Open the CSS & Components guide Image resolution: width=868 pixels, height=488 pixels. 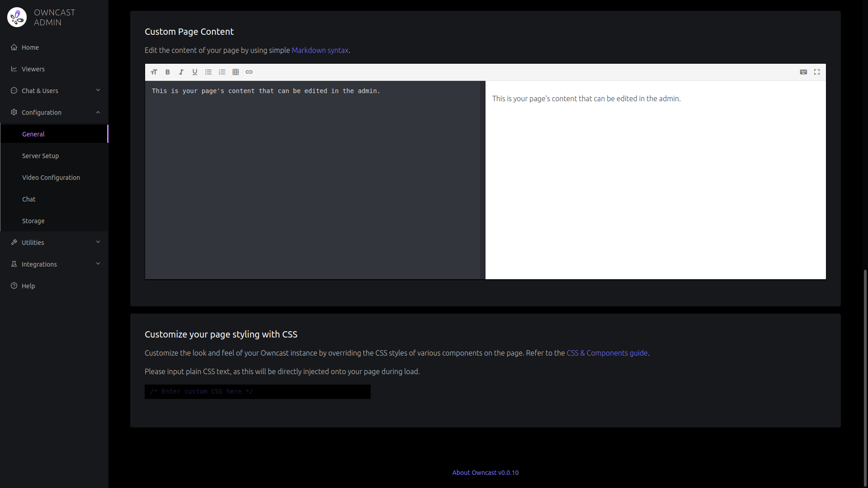[607, 353]
